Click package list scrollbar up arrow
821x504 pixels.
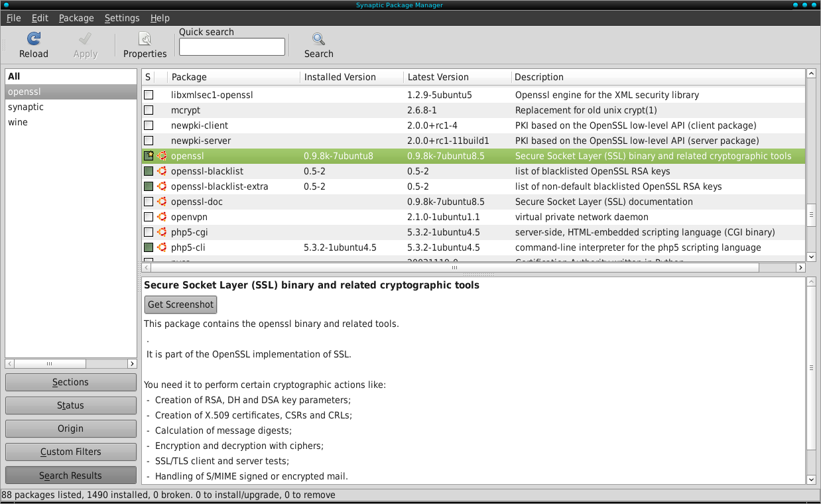(x=811, y=73)
